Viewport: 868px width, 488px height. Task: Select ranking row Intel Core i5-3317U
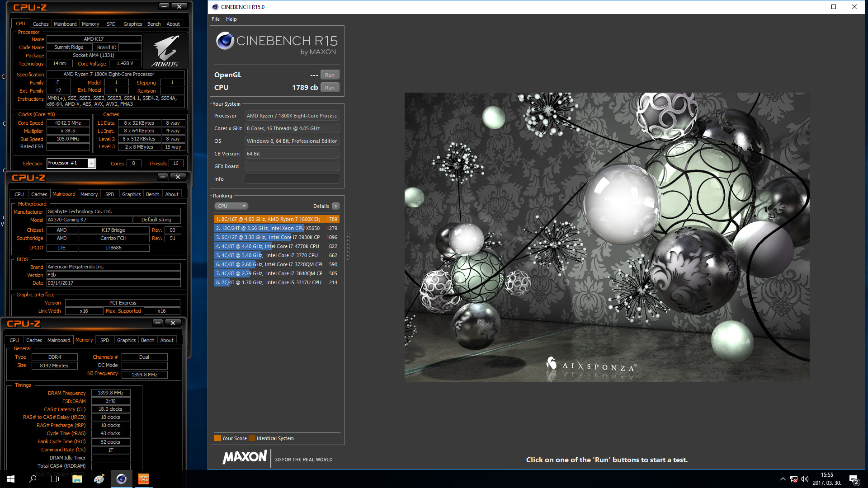[x=277, y=282]
